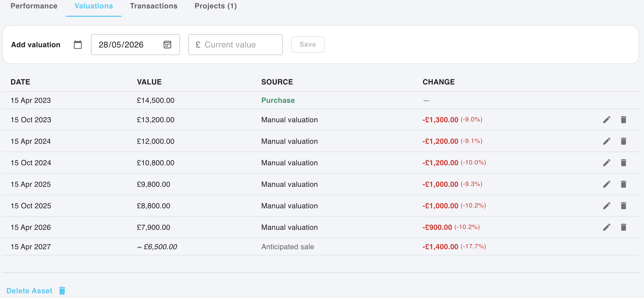This screenshot has width=644, height=298.
Task: Click the £7,900.00 value cell
Action: tap(154, 227)
